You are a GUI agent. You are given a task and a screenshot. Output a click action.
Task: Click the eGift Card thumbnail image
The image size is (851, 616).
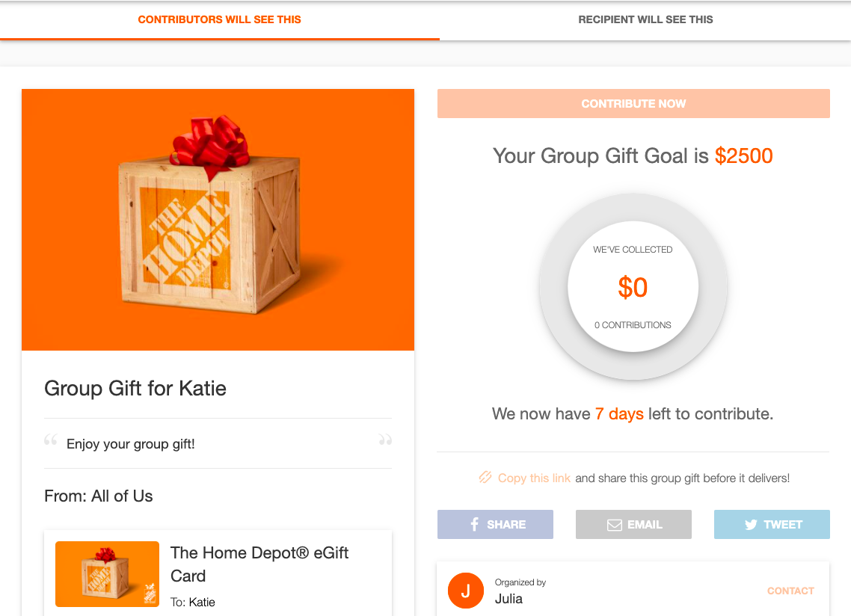tap(107, 573)
